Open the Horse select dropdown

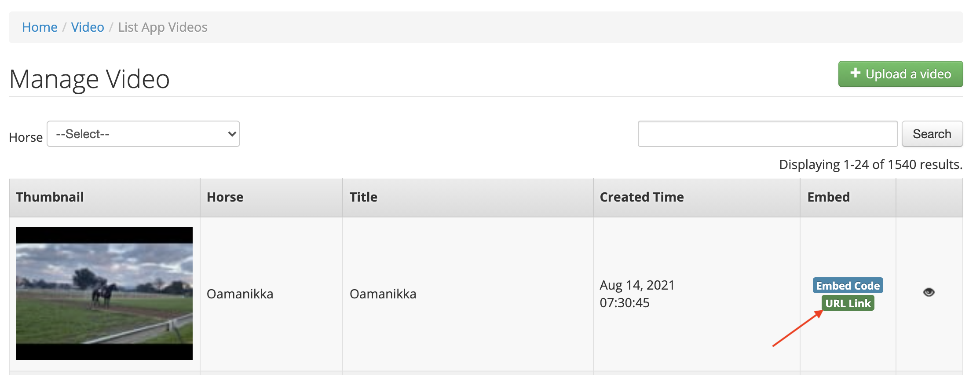tap(143, 134)
